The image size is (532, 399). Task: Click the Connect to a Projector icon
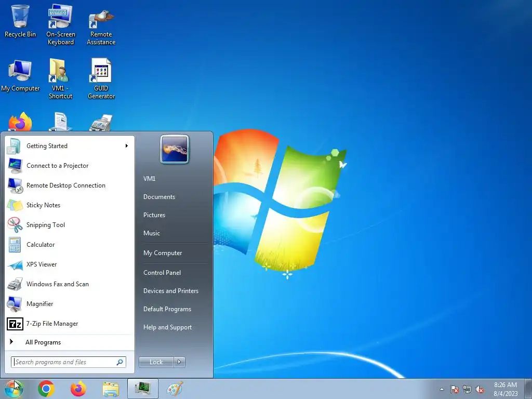15,166
